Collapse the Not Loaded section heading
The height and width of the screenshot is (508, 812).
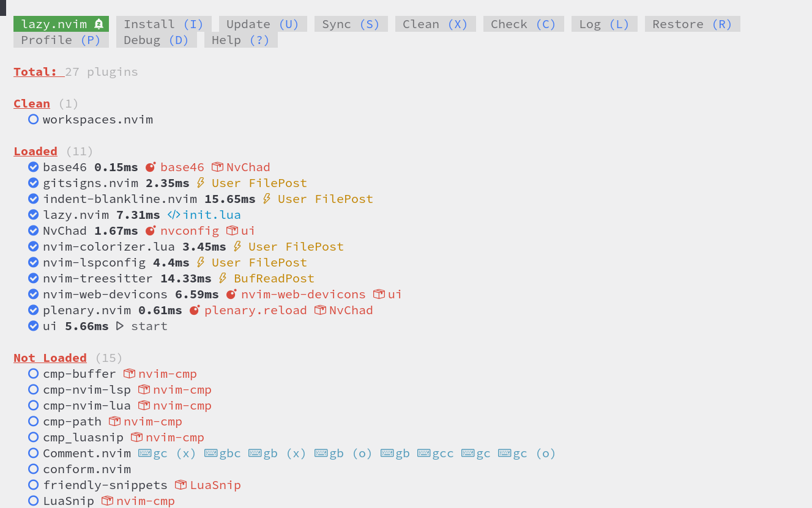tap(50, 358)
